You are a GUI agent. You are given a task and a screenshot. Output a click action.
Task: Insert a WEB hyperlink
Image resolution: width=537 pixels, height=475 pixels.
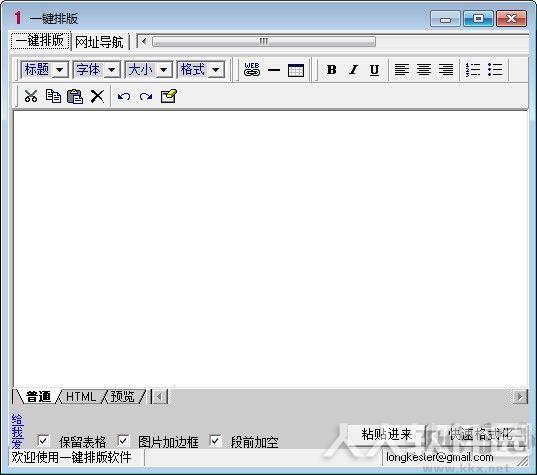point(252,70)
